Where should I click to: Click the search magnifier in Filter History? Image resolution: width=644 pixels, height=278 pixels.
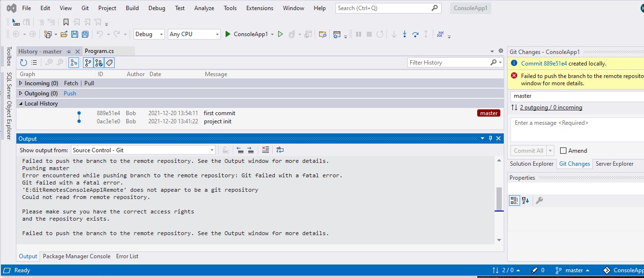tap(493, 63)
